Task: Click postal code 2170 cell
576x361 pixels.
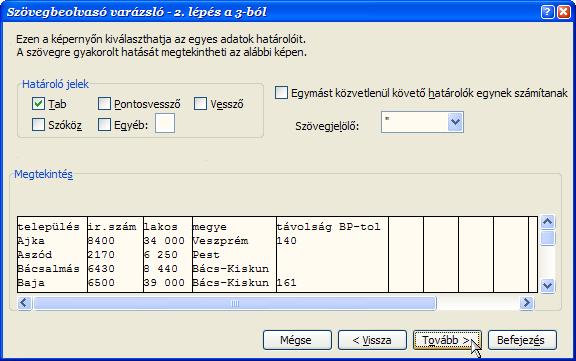Action: pos(101,255)
